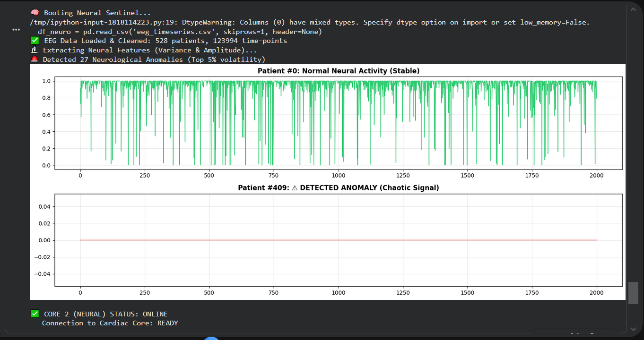Click "Extracting Neural Features (Variance & Amplitude)" line
The width and height of the screenshot is (644, 340).
150,50
